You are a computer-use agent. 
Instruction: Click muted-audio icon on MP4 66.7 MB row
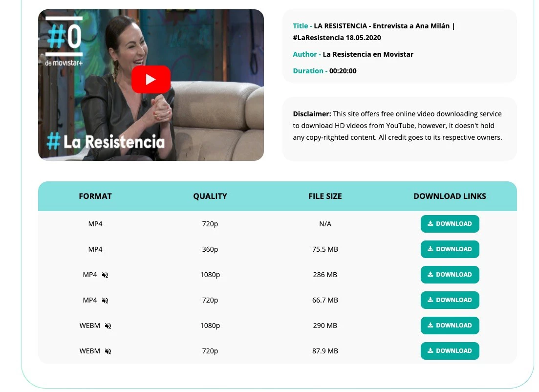(x=105, y=301)
